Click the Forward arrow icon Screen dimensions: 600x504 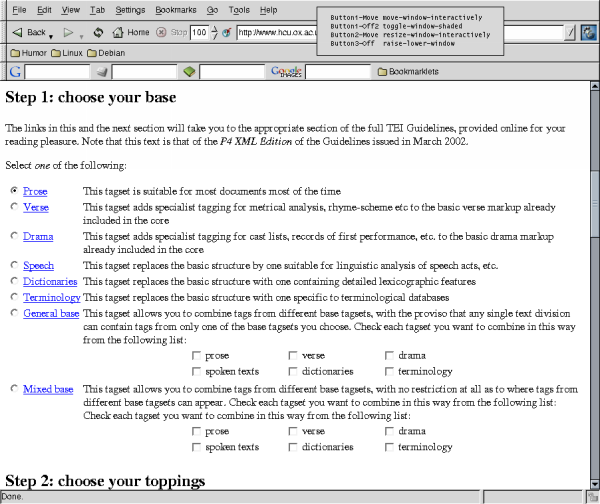coord(69,32)
